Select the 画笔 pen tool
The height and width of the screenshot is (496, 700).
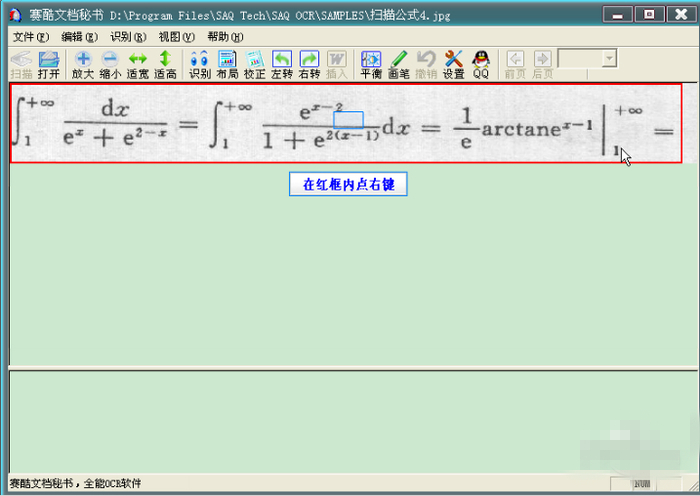(399, 65)
